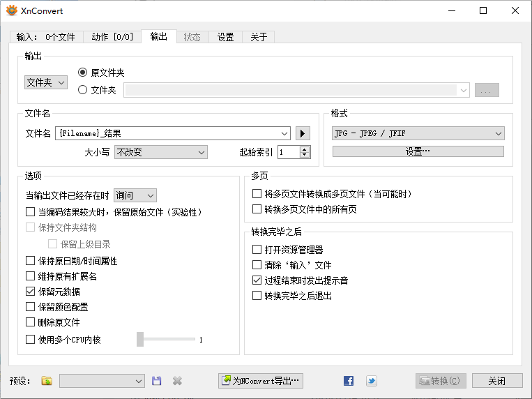Open the Twitter link icon
Viewport: 532px width, 399px height.
[x=372, y=381]
